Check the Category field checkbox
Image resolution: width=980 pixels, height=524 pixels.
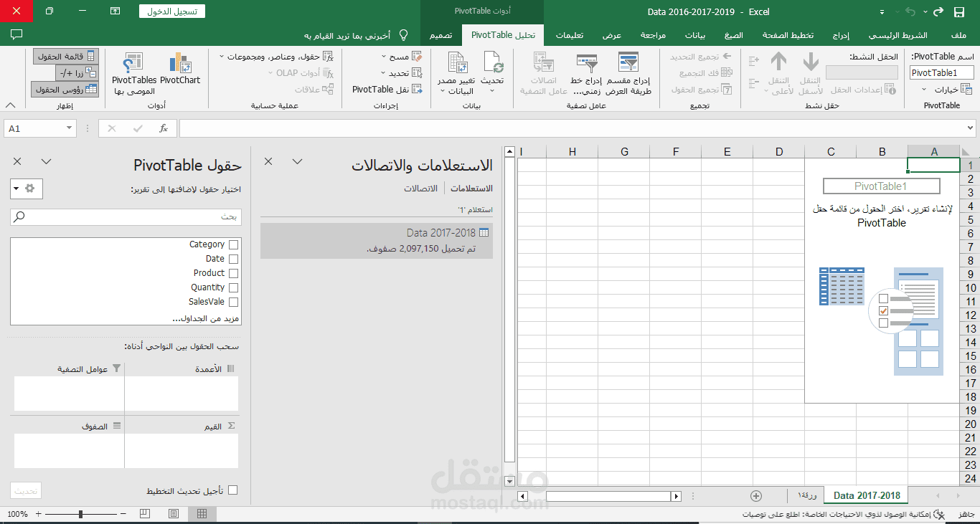click(x=233, y=245)
